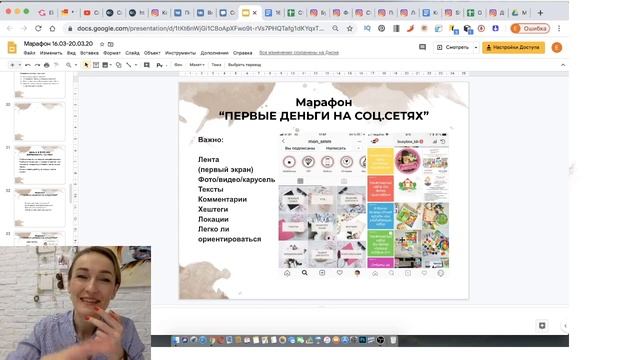
Task: Select slide thumbnail 31 in the filmstrip
Action: pyautogui.click(x=40, y=164)
